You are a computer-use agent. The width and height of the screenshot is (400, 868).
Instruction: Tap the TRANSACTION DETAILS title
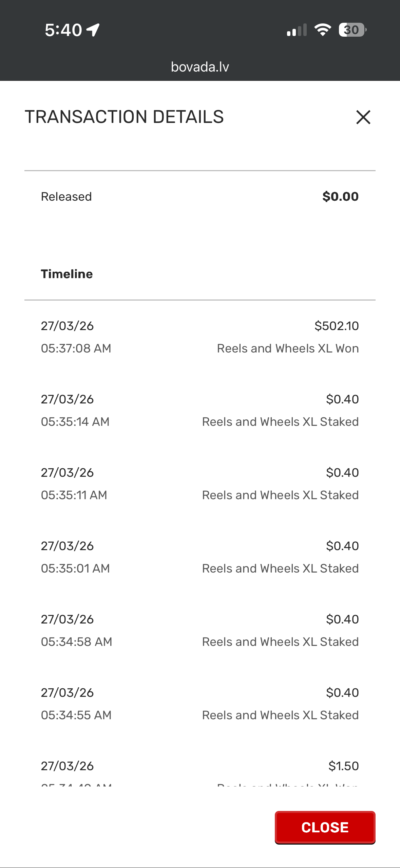click(x=124, y=117)
